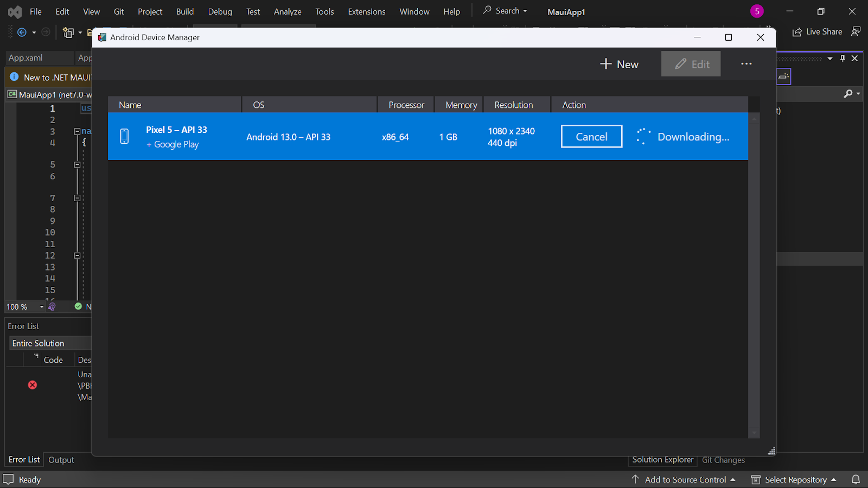Sort devices by OS column

(309, 105)
